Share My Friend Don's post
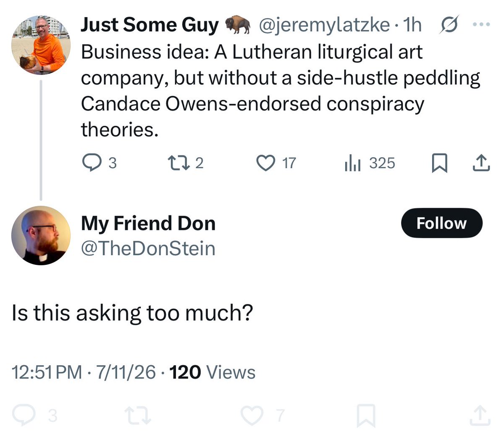Viewport: 504px width, 446px height. pyautogui.click(x=480, y=415)
